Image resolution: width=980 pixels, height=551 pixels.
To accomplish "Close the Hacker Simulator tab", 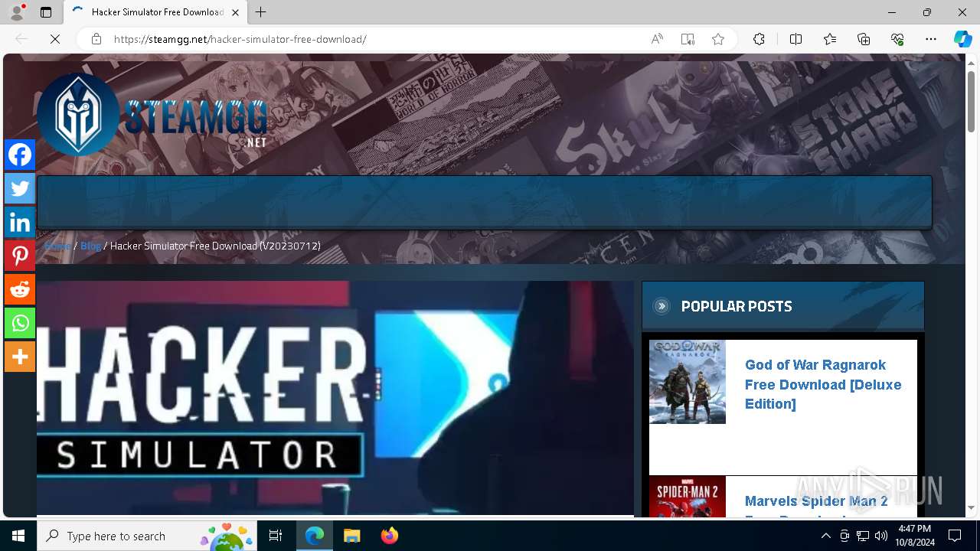I will coord(236,12).
